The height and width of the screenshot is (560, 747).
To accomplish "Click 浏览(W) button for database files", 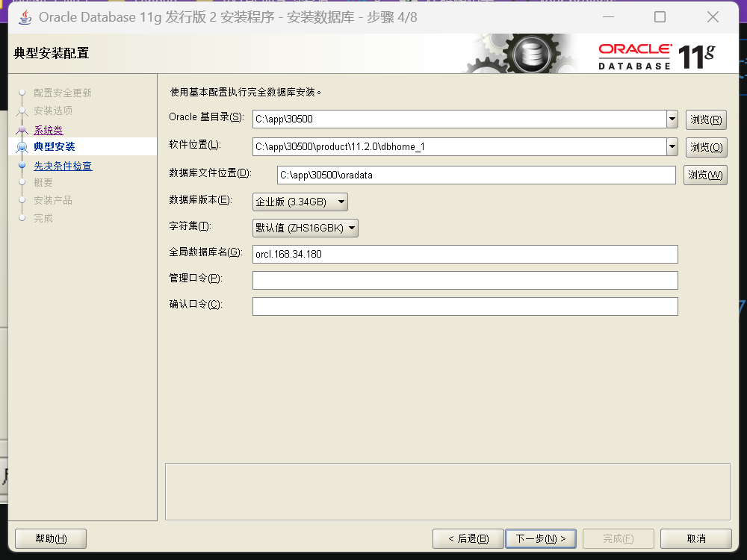I will coord(705,175).
